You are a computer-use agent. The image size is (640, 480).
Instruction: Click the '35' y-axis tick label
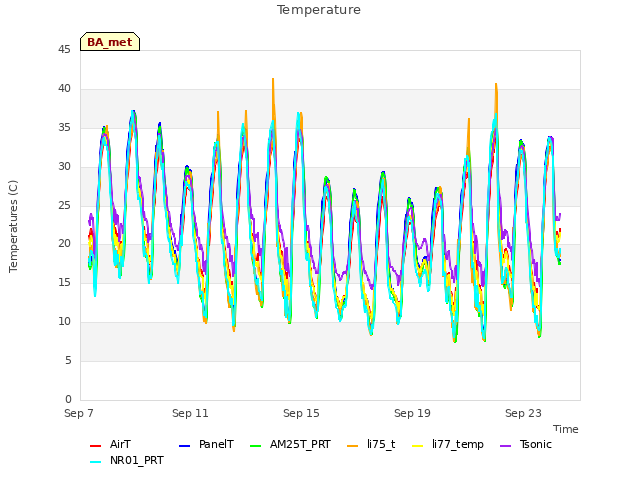click(64, 128)
